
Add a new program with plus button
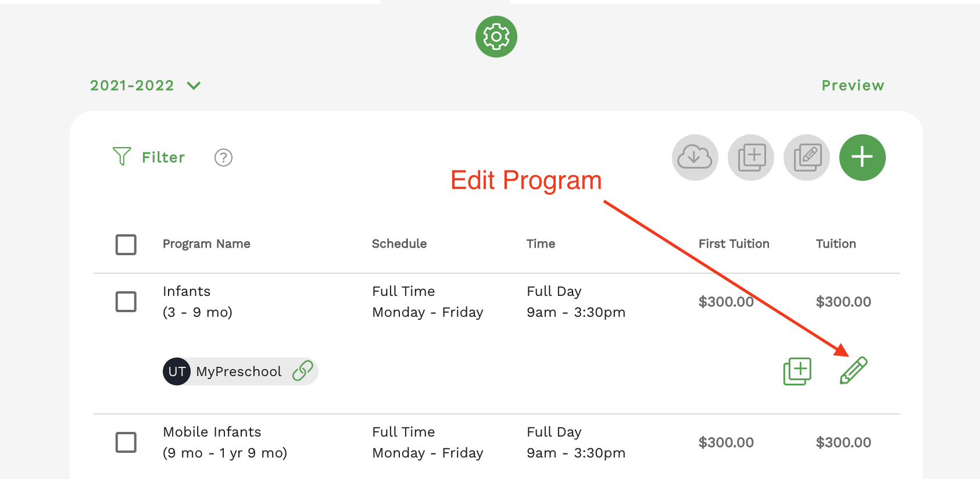(x=863, y=158)
